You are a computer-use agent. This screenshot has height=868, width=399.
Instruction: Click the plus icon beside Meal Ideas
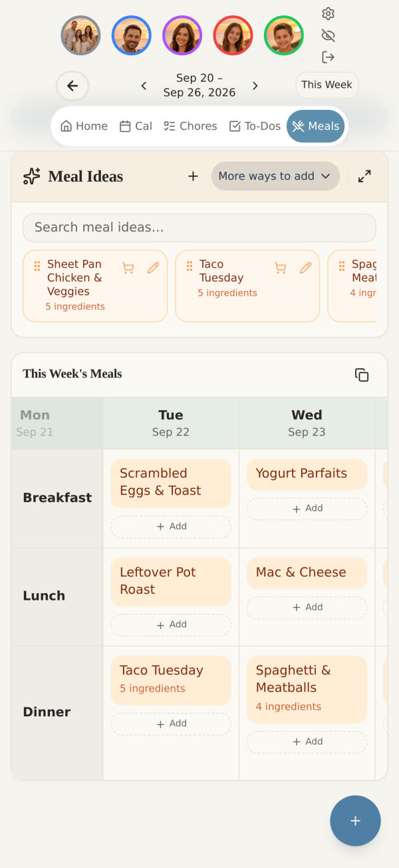pos(193,176)
